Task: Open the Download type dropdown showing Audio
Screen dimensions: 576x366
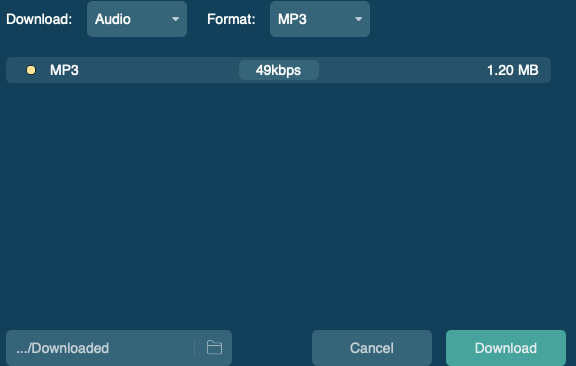Action: 137,19
